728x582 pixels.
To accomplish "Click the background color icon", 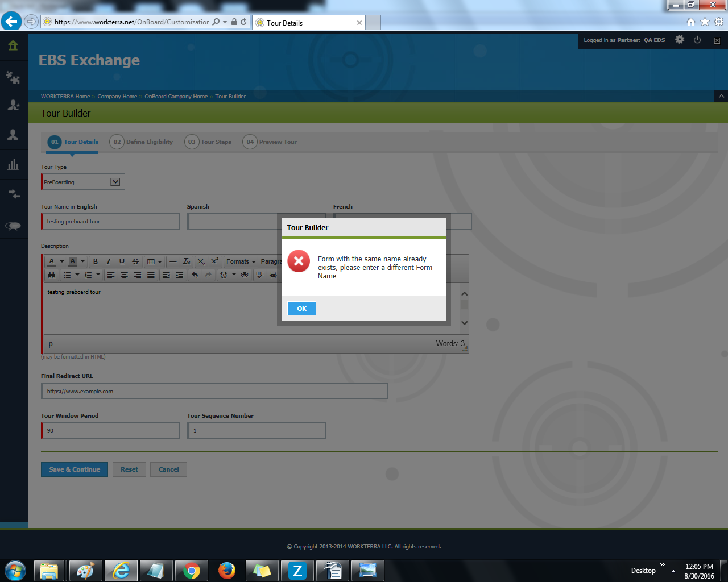I will [x=73, y=261].
